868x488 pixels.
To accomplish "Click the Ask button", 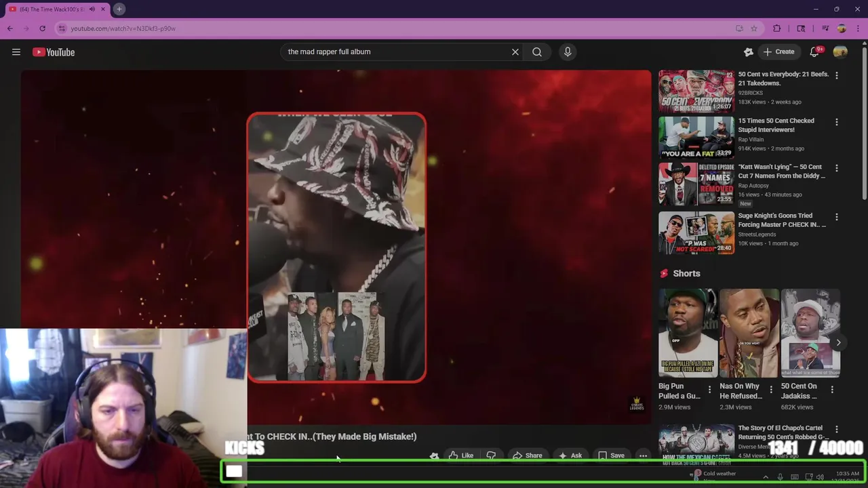I will tap(570, 455).
